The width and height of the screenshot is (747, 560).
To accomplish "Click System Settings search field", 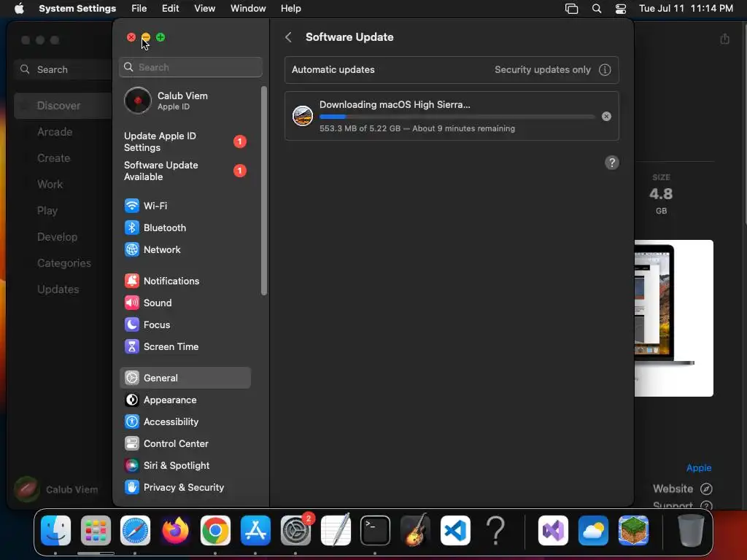I will pyautogui.click(x=190, y=67).
